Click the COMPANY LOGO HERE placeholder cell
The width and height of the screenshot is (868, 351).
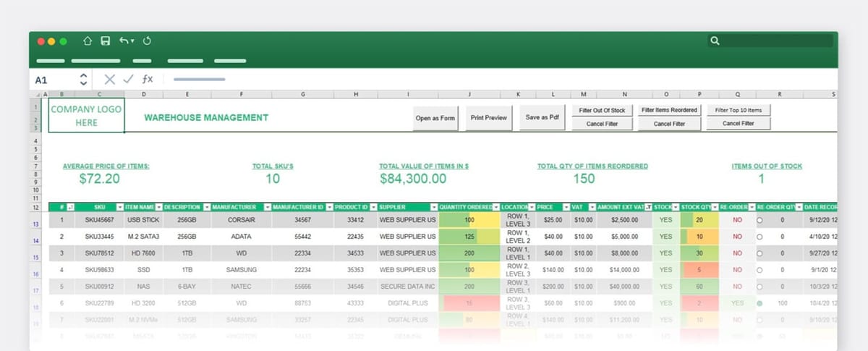coord(86,116)
